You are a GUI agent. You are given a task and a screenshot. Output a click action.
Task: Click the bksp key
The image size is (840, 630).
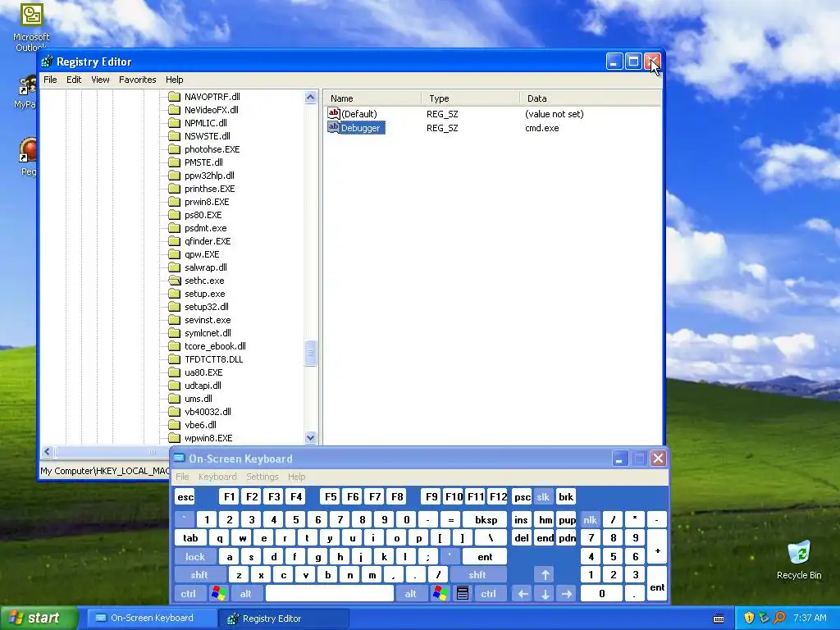coord(486,519)
